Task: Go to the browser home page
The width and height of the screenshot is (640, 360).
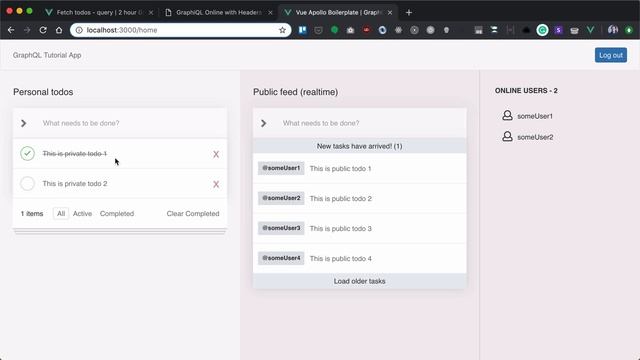Action: coord(59,30)
